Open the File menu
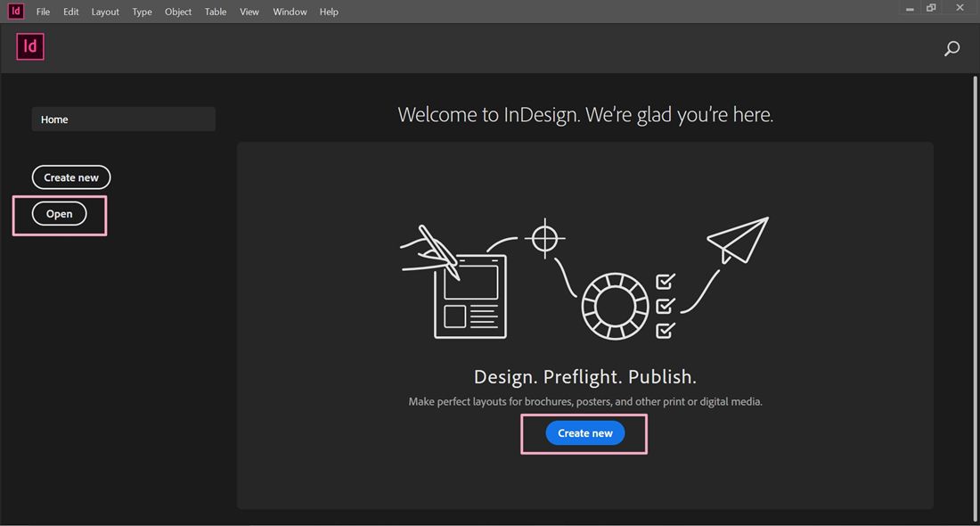This screenshot has height=526, width=980. 43,12
